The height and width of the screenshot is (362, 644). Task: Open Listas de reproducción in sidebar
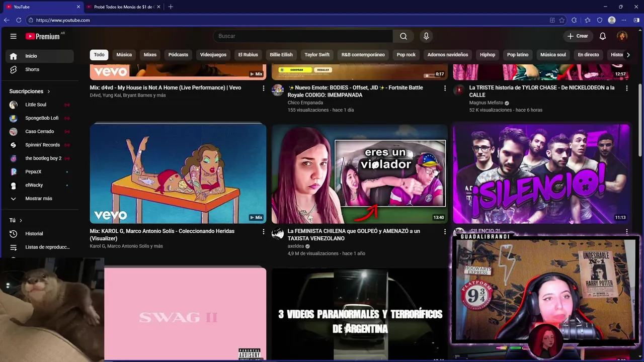pos(40,247)
